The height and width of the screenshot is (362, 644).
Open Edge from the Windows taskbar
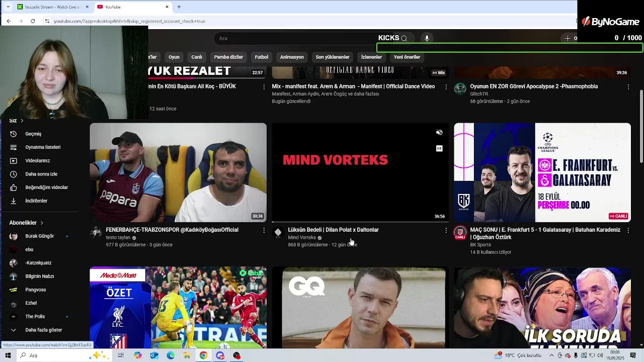[x=171, y=355]
